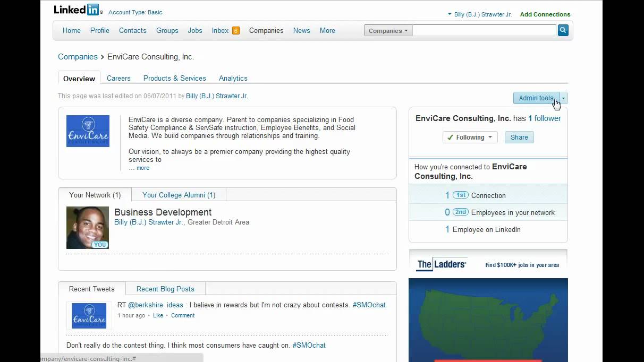Click Add Connections link
This screenshot has height=362, width=644.
[545, 14]
